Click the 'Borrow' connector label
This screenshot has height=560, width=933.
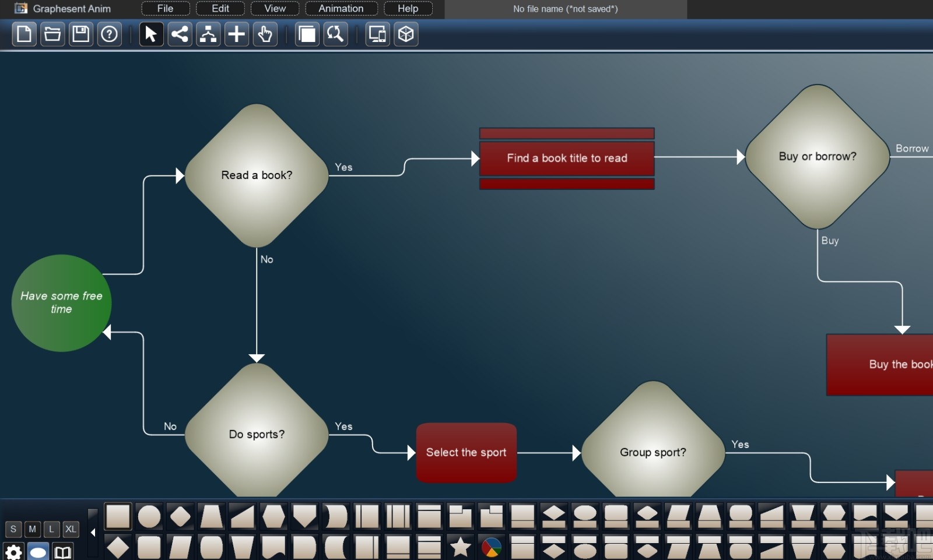912,149
